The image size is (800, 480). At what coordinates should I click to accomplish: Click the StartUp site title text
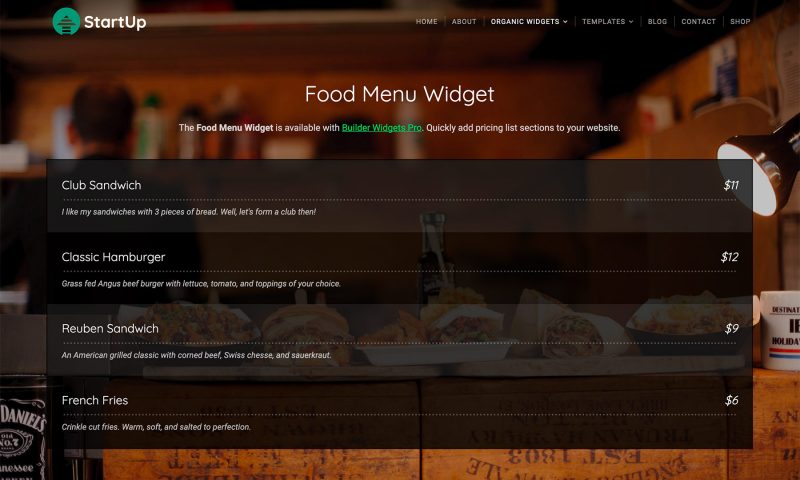point(115,22)
